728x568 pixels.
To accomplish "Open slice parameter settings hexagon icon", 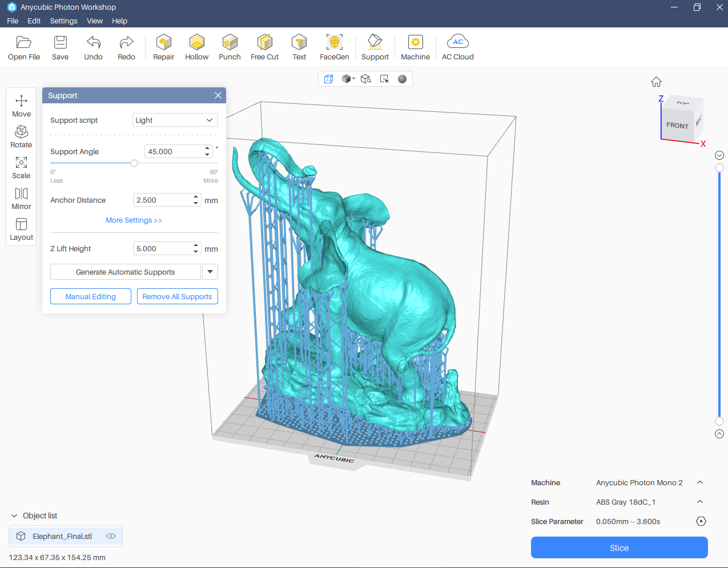I will (701, 521).
